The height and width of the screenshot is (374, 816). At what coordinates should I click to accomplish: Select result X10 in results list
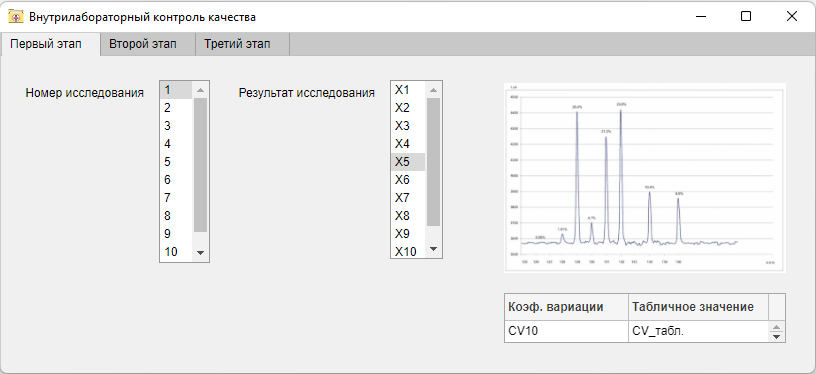[408, 252]
